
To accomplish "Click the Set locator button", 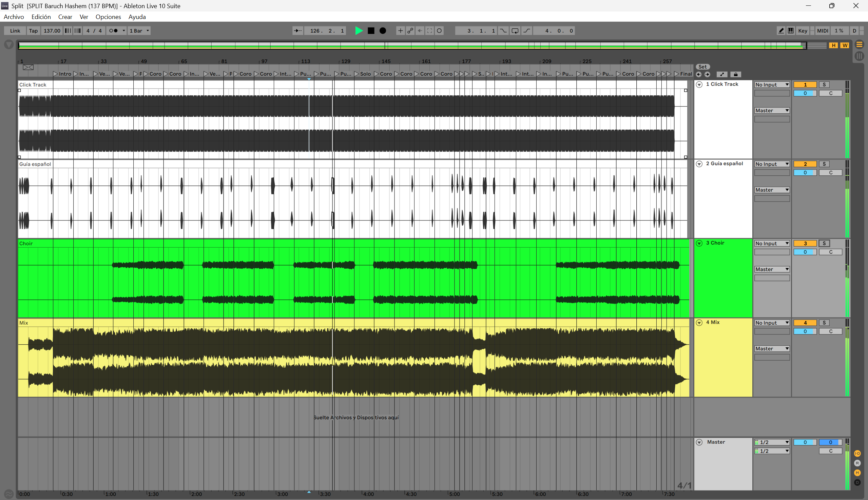I will click(x=702, y=66).
